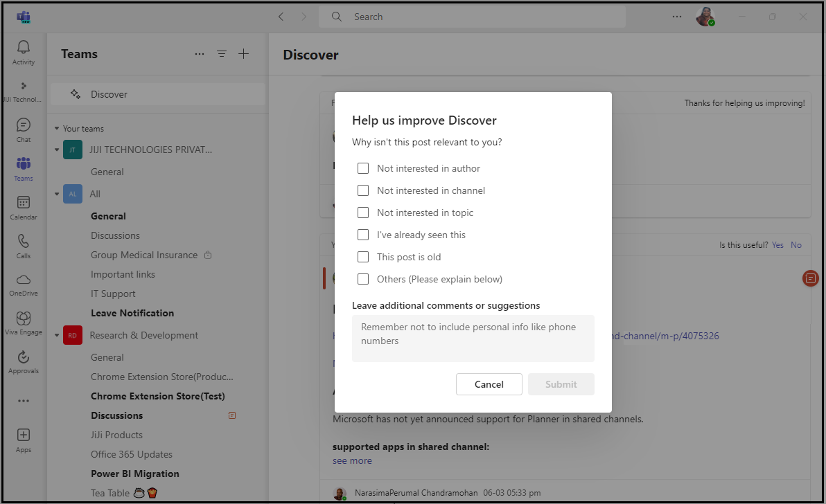Click the plus icon in Teams header

243,54
